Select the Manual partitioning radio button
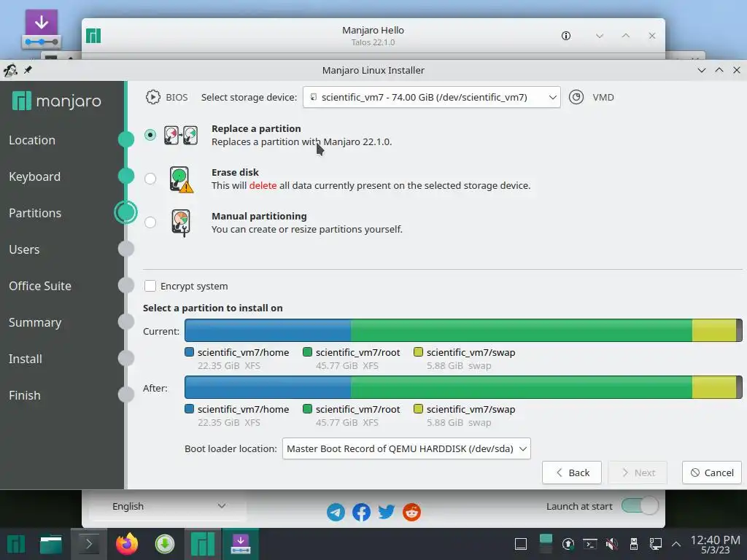747x560 pixels. pyautogui.click(x=150, y=222)
